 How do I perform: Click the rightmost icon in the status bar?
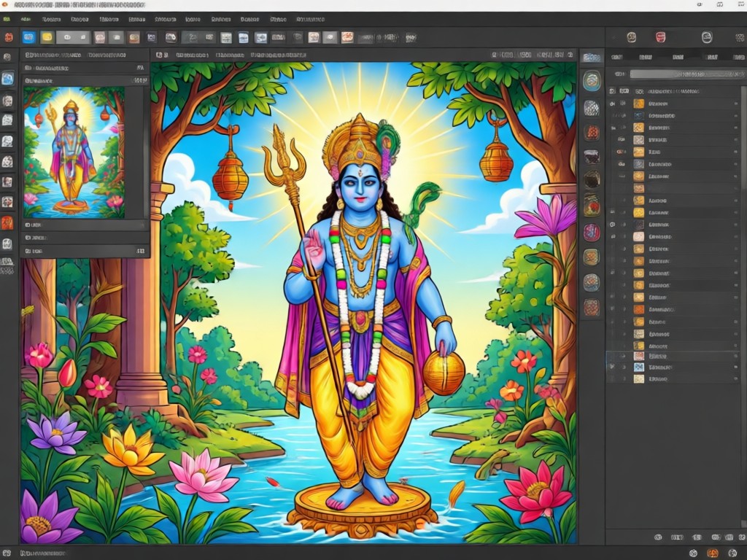(732, 553)
